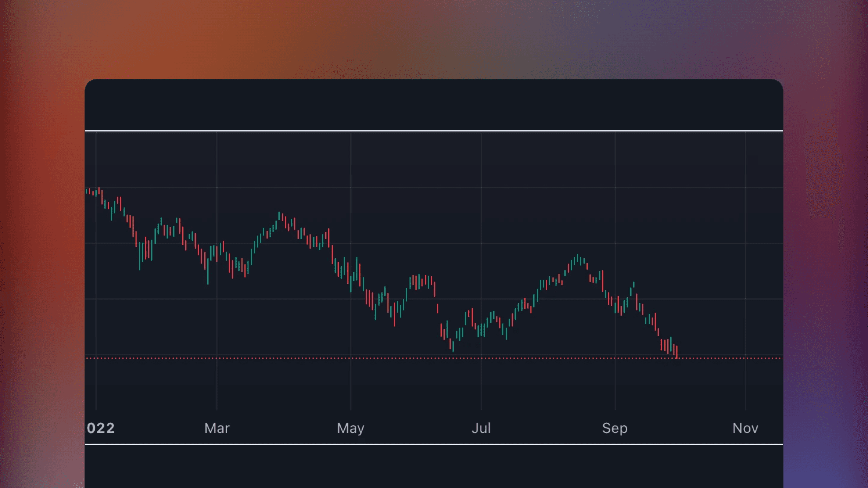868x488 pixels.
Task: Click the Nov label on the timeline axis
Action: (x=745, y=428)
